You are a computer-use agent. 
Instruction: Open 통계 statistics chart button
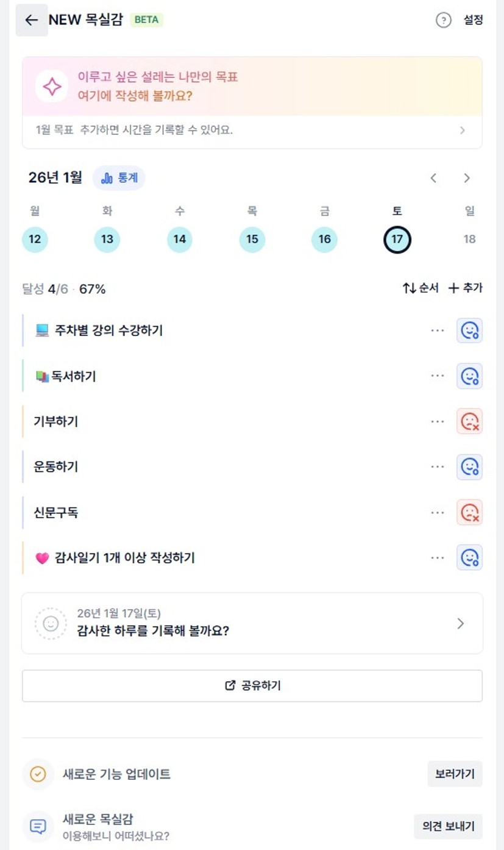(x=119, y=178)
